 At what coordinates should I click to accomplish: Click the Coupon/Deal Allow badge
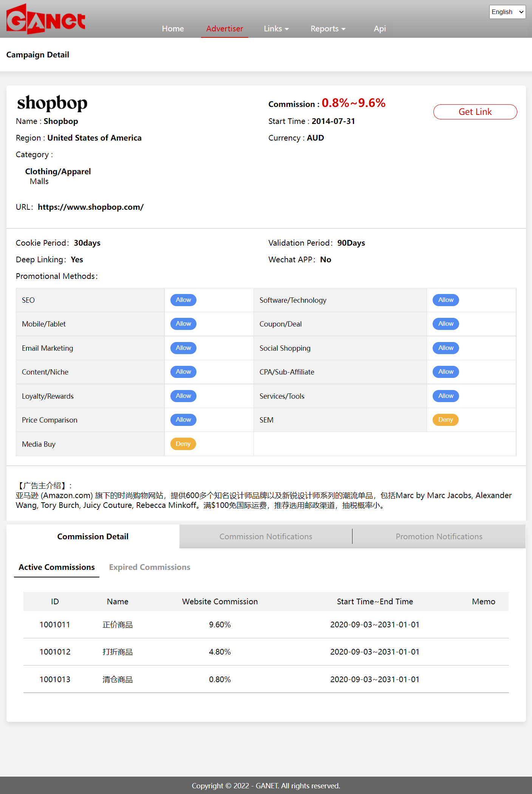click(445, 324)
